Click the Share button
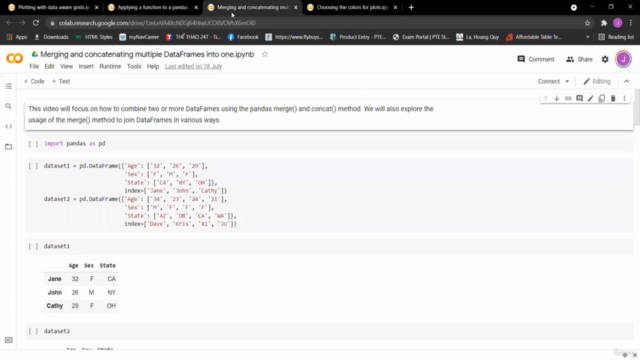This screenshot has height=360, width=640. click(x=579, y=59)
